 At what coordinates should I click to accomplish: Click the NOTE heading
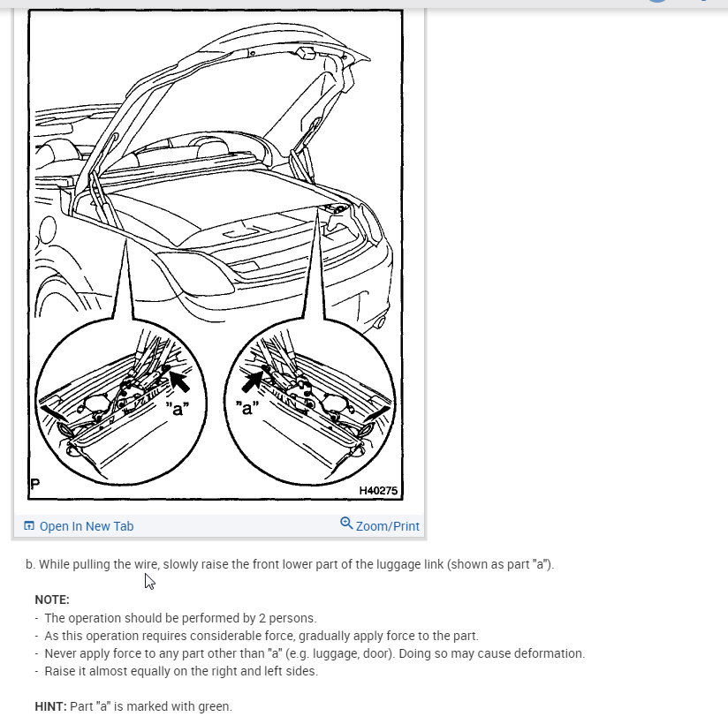point(52,600)
